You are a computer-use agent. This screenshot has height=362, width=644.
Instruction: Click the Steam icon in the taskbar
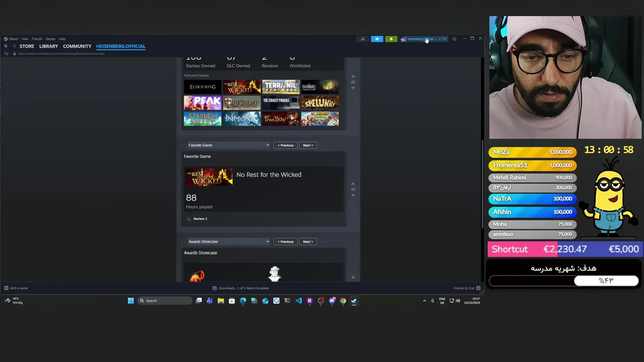(354, 301)
